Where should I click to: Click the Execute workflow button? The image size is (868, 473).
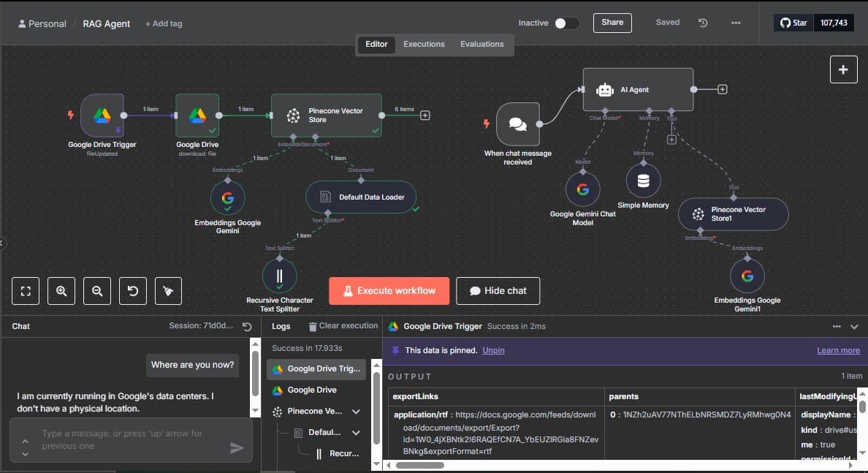point(389,291)
